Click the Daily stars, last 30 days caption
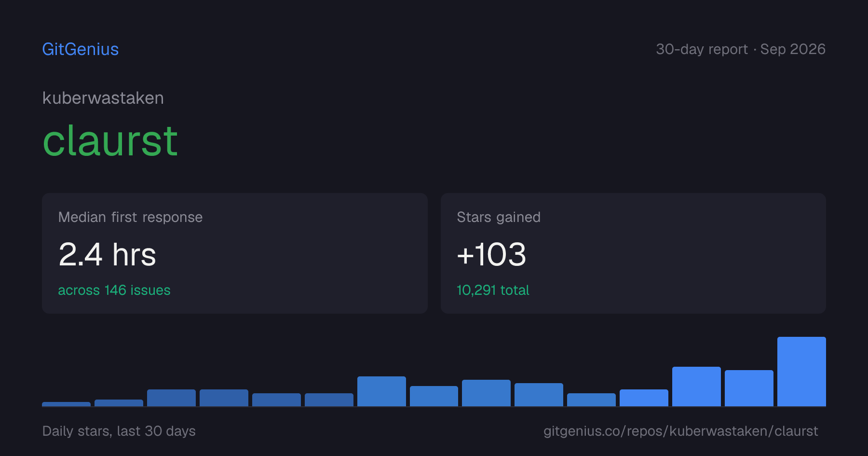Image resolution: width=868 pixels, height=456 pixels. coord(119,431)
